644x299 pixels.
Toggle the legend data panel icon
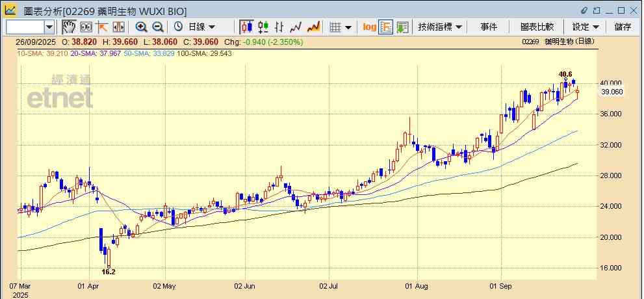pyautogui.click(x=385, y=27)
